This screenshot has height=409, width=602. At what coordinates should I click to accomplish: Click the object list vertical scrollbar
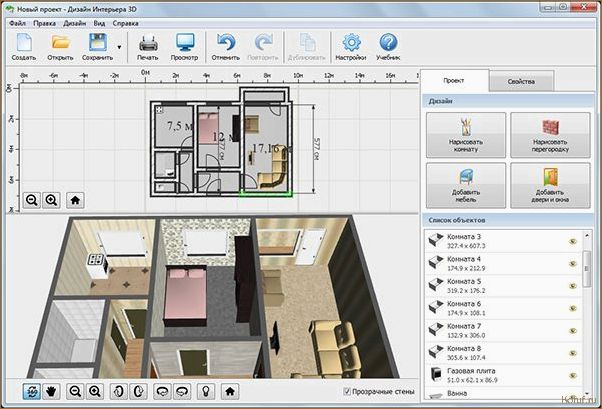(586, 268)
